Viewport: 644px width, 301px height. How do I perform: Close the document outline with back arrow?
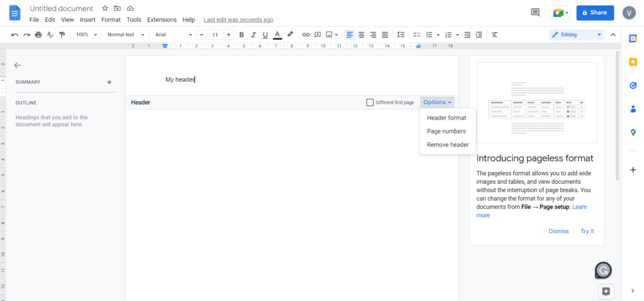[x=17, y=65]
